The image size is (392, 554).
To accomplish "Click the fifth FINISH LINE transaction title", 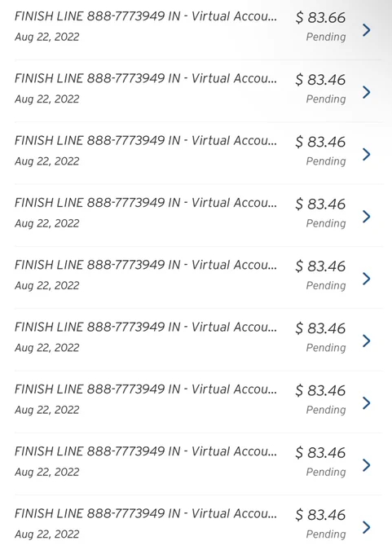I will pyautogui.click(x=146, y=266).
